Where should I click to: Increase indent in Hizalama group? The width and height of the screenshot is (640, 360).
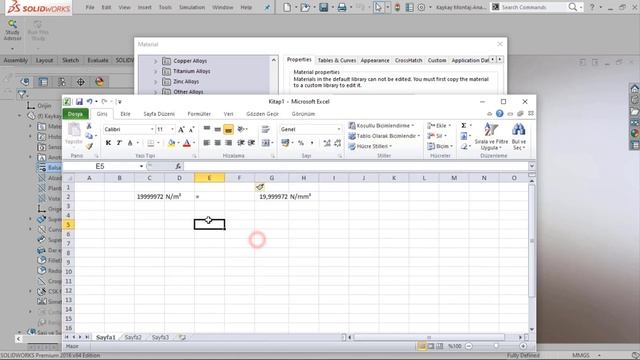pos(251,143)
